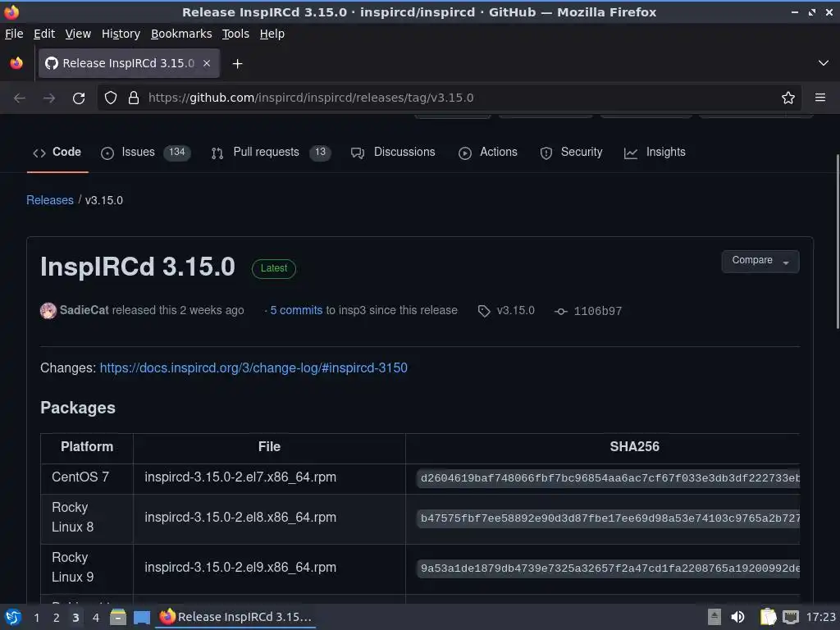Select the inspircd-3.15.0-2.el8.x86_64.rpm file name
Screen dimensions: 840x630
[240, 518]
